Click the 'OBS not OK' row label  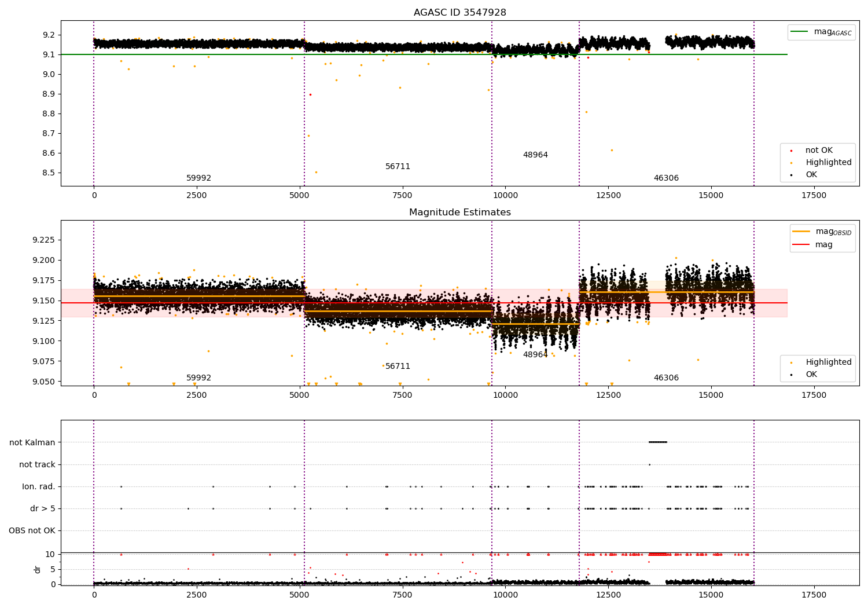[32, 531]
